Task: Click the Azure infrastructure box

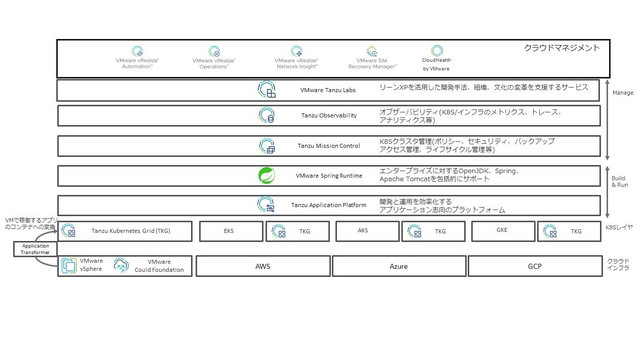Action: 399,266
